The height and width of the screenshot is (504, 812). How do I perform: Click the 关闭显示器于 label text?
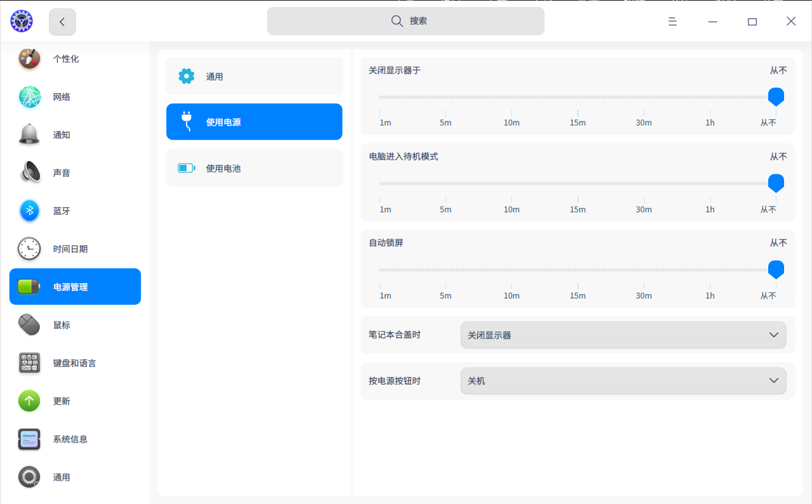click(395, 70)
